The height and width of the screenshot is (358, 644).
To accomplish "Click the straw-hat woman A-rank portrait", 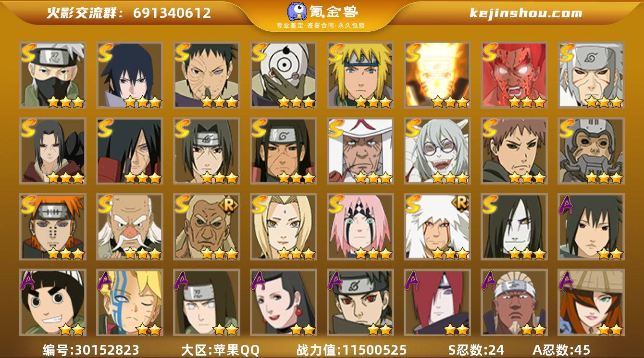I will [x=591, y=302].
